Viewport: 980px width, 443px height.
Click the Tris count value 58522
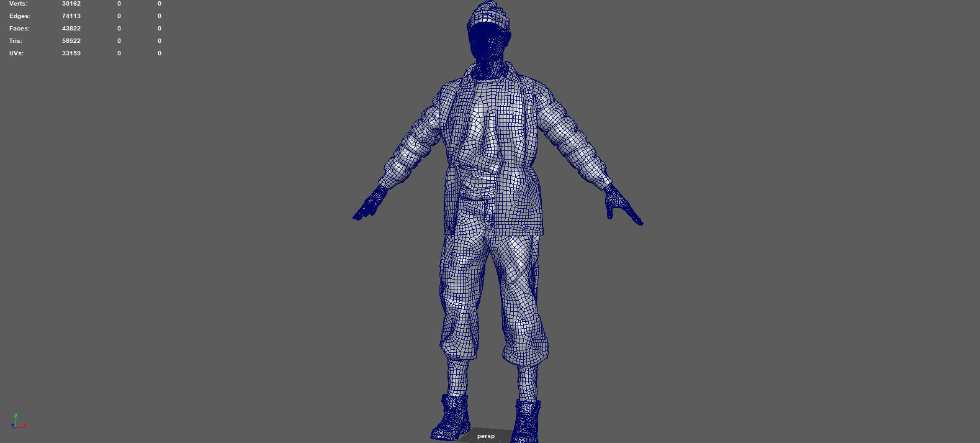coord(71,41)
